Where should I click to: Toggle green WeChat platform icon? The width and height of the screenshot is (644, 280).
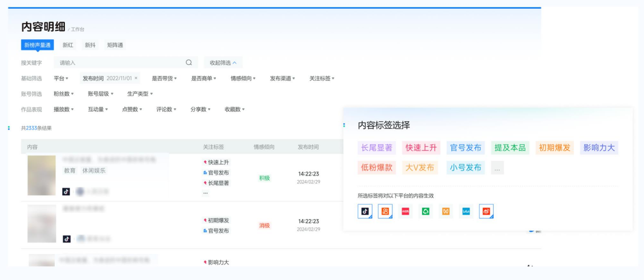click(426, 211)
